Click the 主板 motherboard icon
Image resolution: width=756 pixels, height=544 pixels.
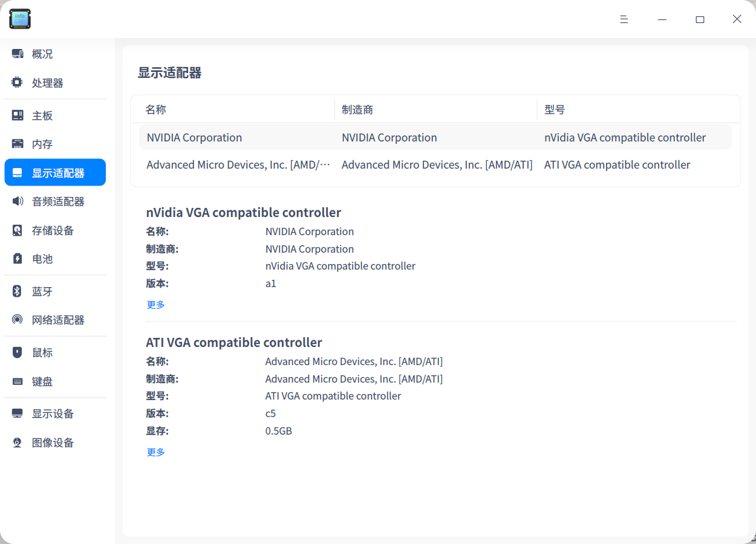[x=18, y=115]
